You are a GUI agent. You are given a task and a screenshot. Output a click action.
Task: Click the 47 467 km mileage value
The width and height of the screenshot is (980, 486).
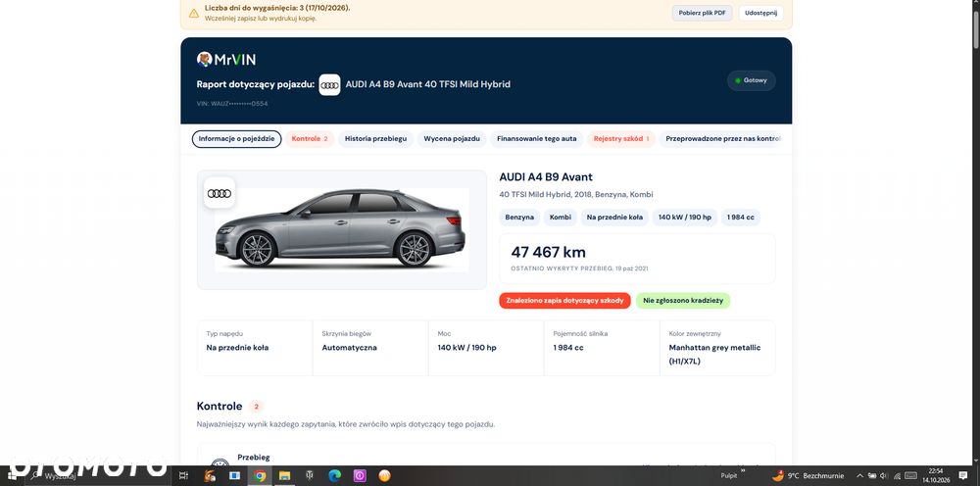(x=548, y=253)
